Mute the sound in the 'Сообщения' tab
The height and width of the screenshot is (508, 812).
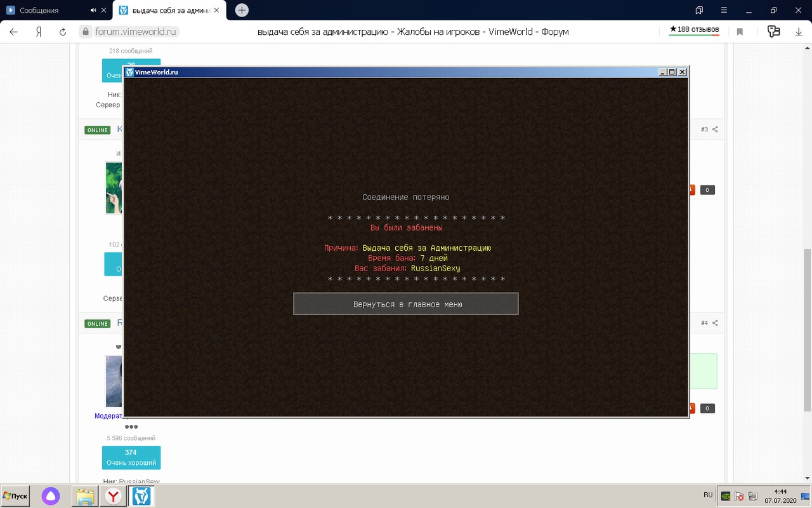tap(94, 10)
